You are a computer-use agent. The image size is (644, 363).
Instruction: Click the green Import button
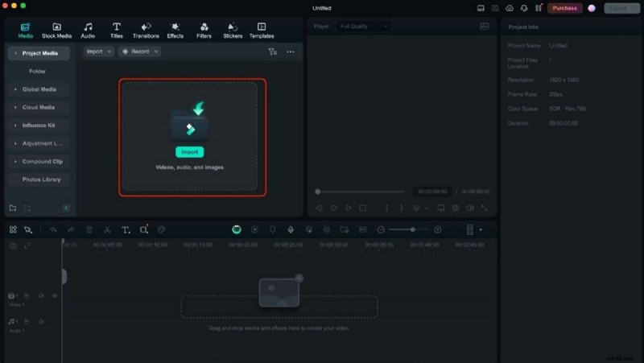coord(190,152)
